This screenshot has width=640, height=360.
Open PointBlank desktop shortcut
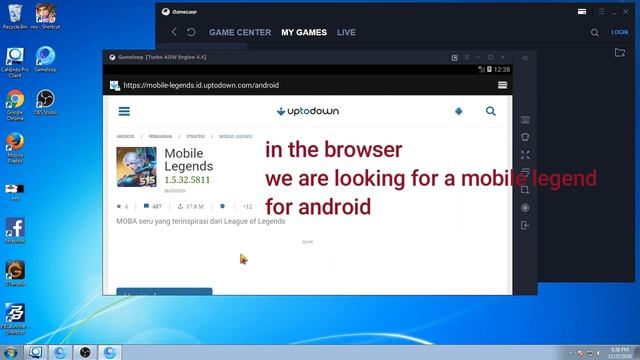[15, 319]
